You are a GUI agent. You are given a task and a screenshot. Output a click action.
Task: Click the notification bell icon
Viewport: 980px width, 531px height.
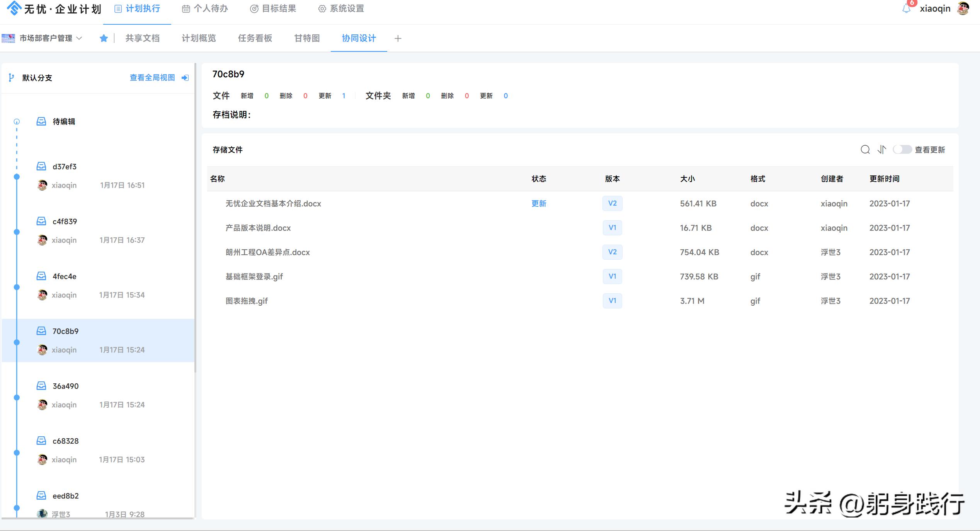point(906,9)
